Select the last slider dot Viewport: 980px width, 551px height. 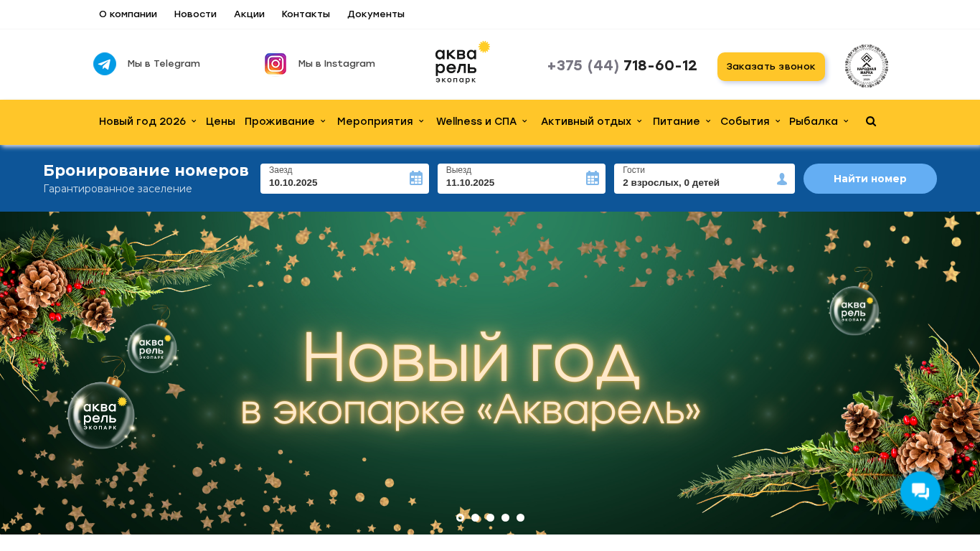[520, 517]
